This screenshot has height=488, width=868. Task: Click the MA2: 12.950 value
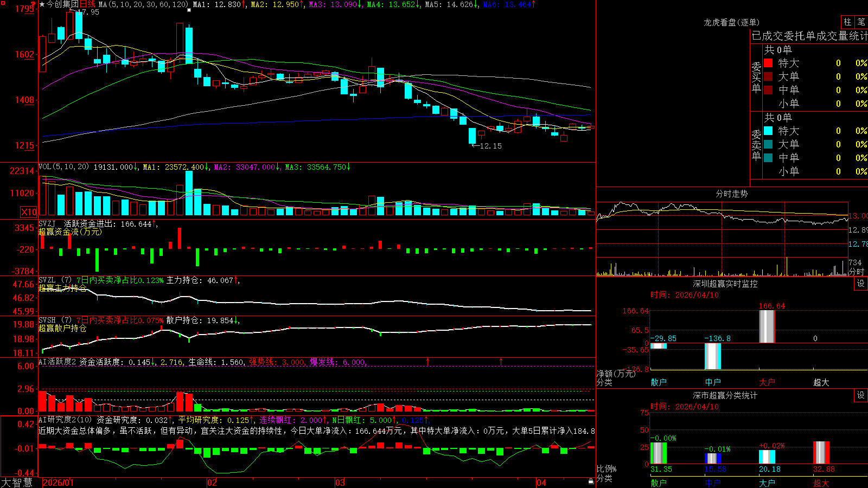(275, 4)
